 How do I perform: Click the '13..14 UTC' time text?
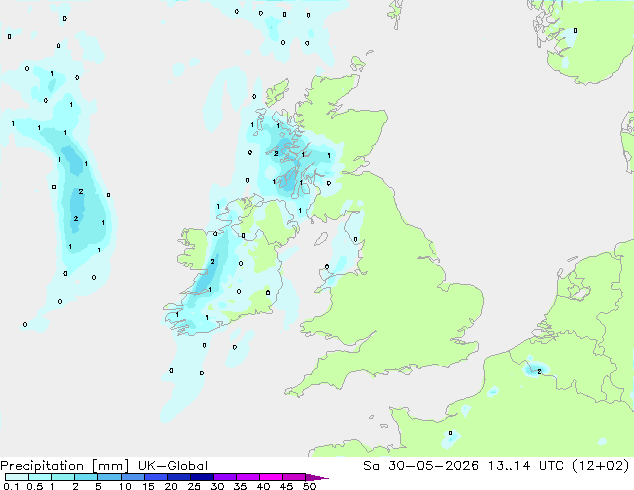tap(526, 466)
